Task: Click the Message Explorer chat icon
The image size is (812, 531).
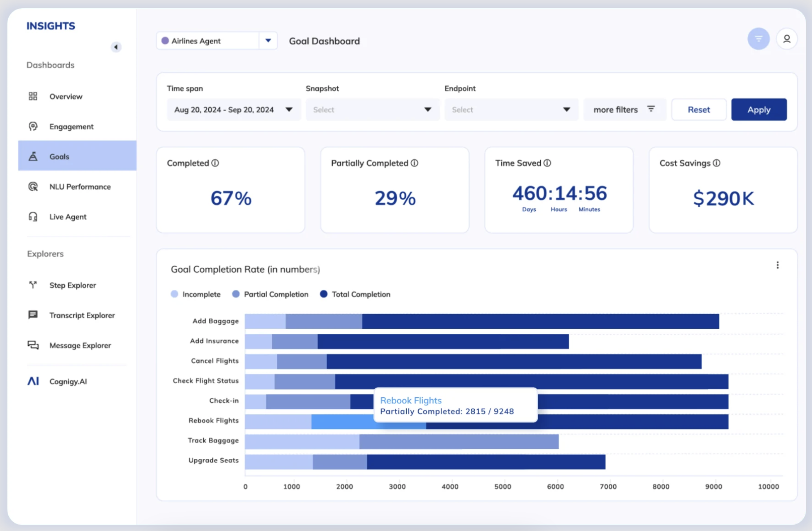Action: 33,345
